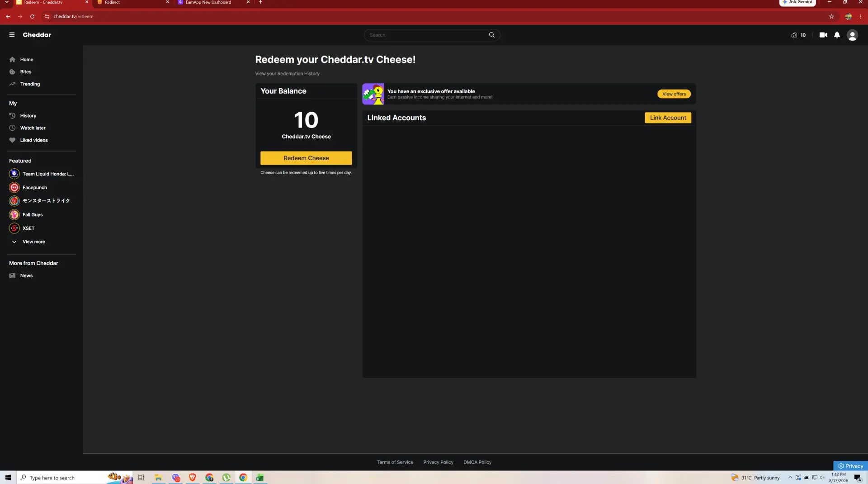The width and height of the screenshot is (868, 484).
Task: Click the Redeem Cheese button
Action: coord(306,158)
